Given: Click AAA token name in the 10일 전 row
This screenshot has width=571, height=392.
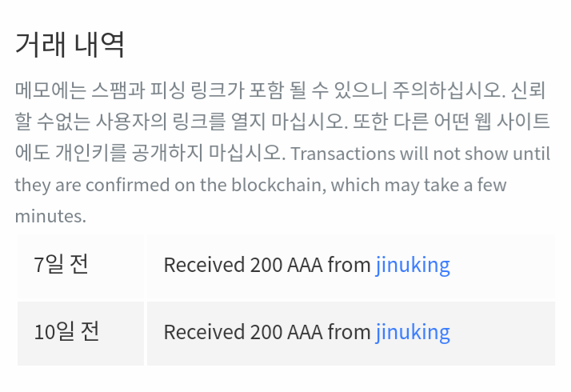Looking at the screenshot, I should (x=305, y=332).
